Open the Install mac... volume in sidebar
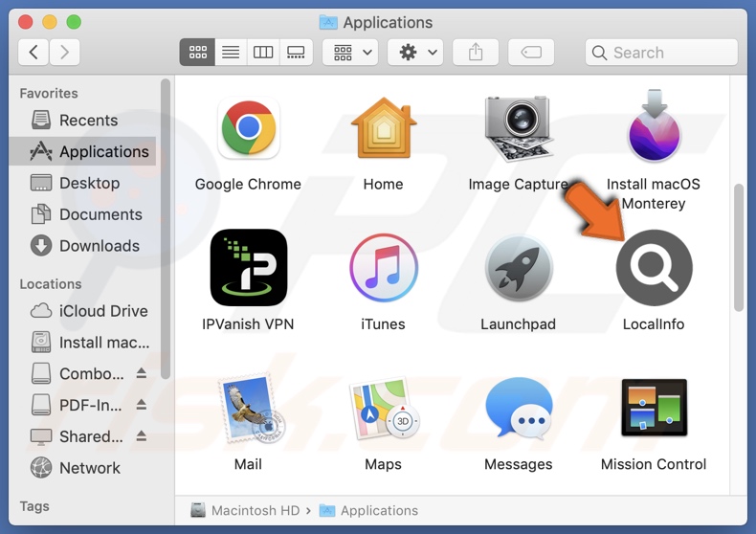This screenshot has width=756, height=534. click(82, 343)
